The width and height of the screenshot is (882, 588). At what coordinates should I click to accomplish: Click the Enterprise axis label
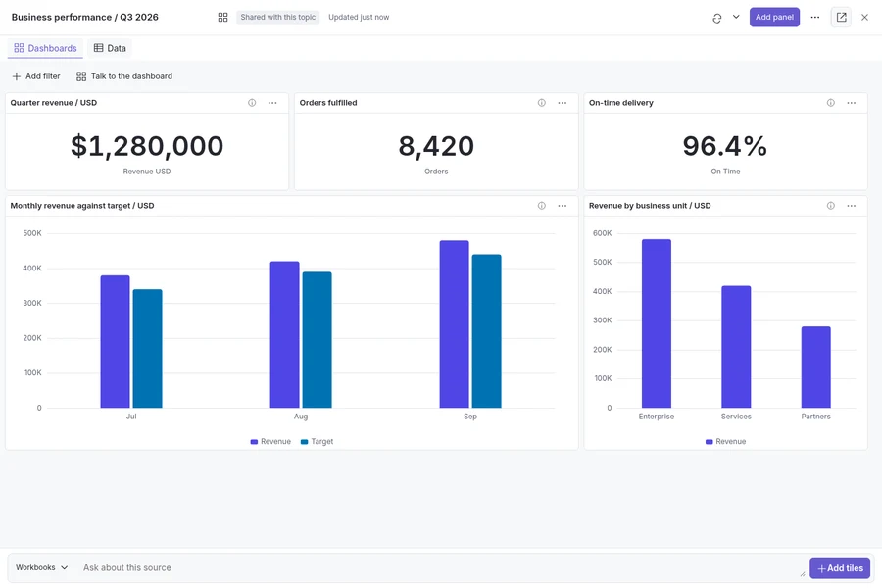(x=657, y=416)
